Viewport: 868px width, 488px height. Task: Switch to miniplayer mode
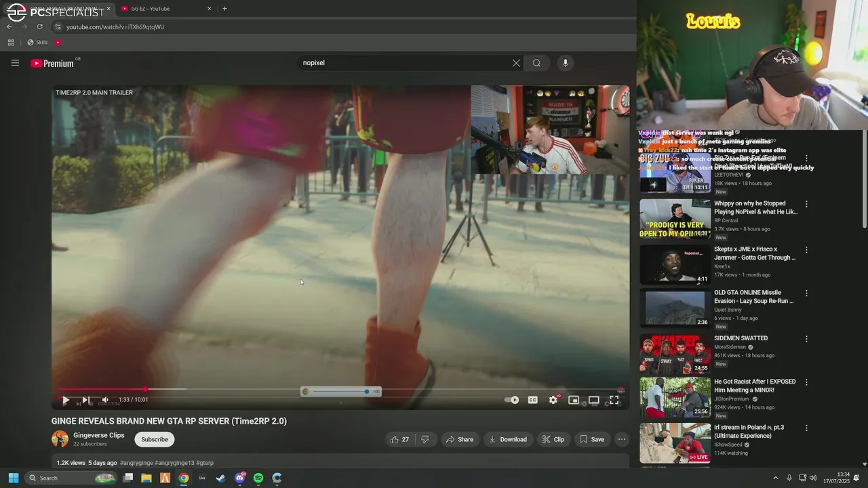574,401
